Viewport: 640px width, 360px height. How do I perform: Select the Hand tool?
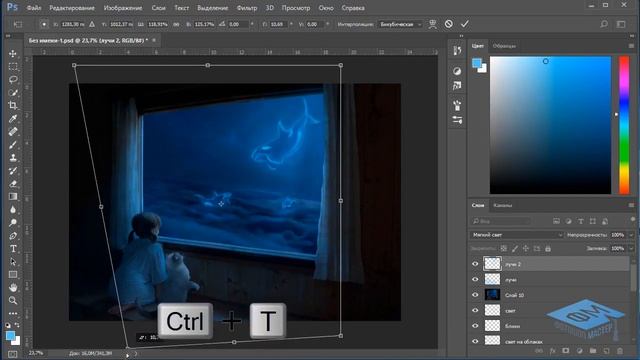click(13, 287)
